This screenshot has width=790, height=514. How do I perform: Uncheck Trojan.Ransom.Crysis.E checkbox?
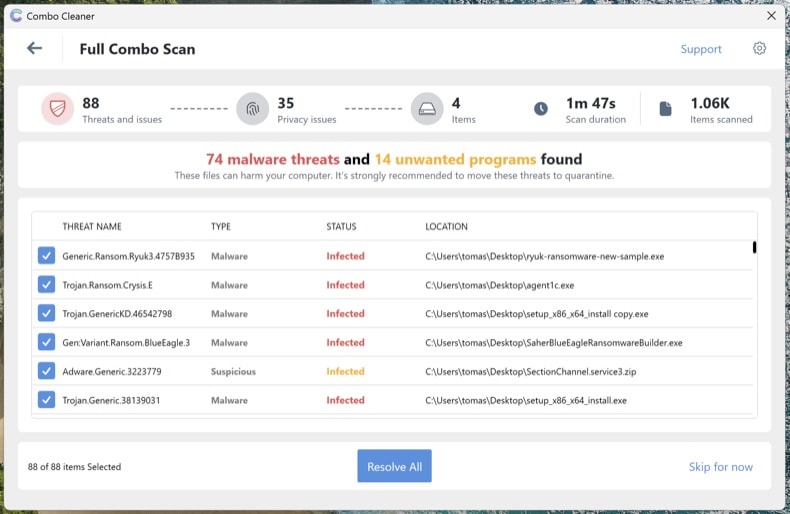pos(46,284)
